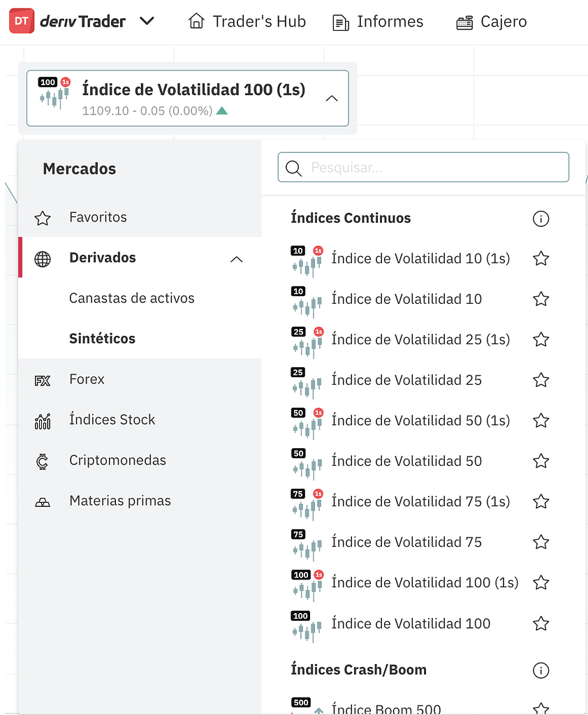Image resolution: width=588 pixels, height=715 pixels.
Task: Click the Cajero keyboard icon
Action: pyautogui.click(x=464, y=22)
